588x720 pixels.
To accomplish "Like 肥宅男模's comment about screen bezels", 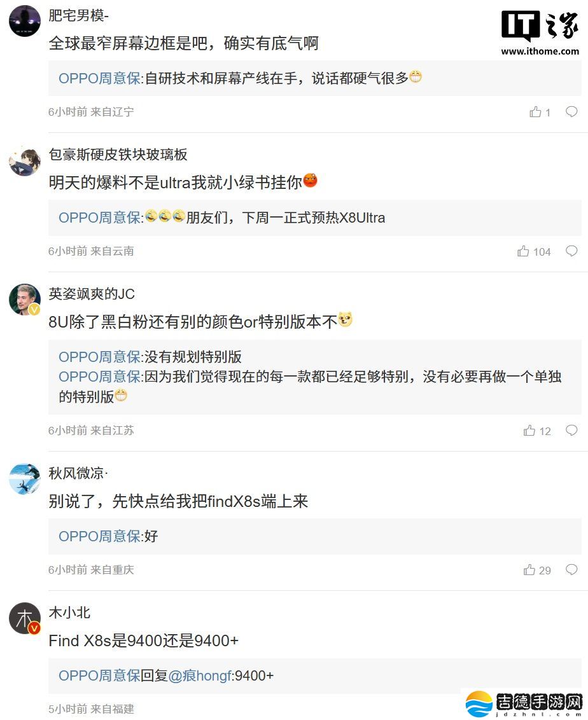I will [x=535, y=111].
